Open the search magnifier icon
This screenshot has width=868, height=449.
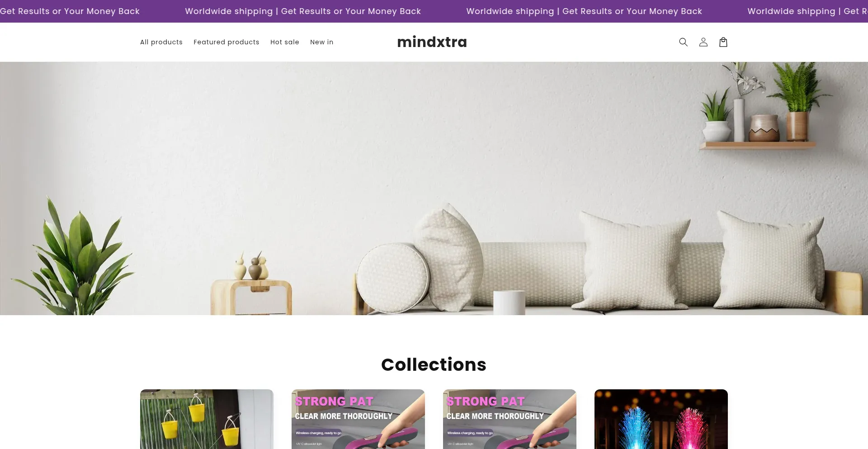pyautogui.click(x=683, y=42)
